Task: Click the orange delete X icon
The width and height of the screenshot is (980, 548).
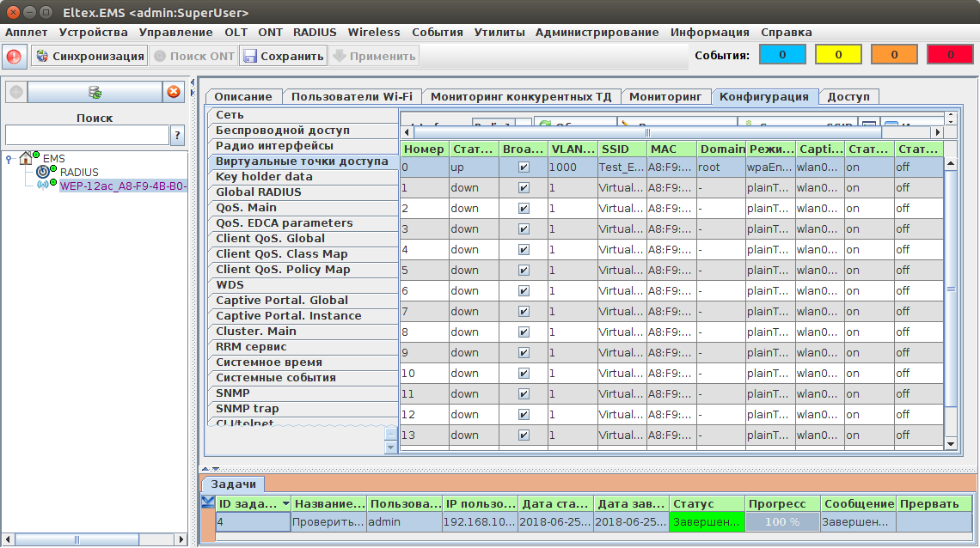Action: click(174, 92)
